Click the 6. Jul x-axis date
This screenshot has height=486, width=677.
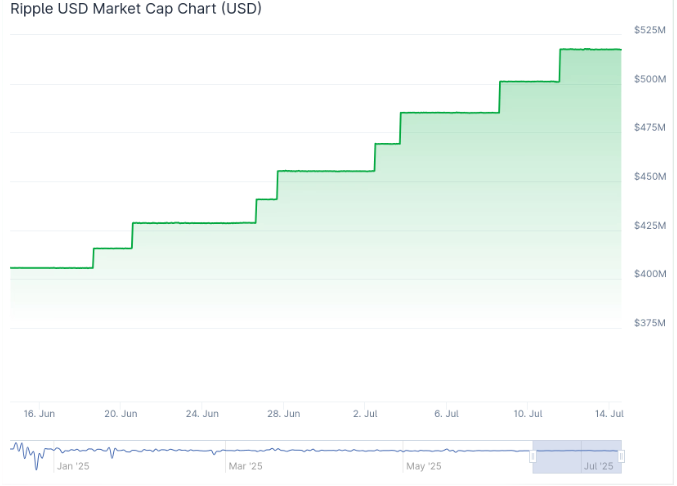[447, 413]
